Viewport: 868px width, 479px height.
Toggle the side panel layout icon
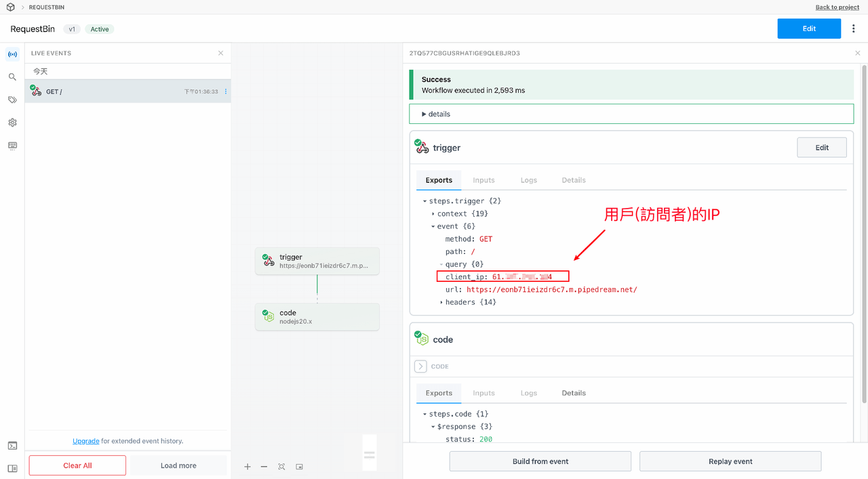12,468
